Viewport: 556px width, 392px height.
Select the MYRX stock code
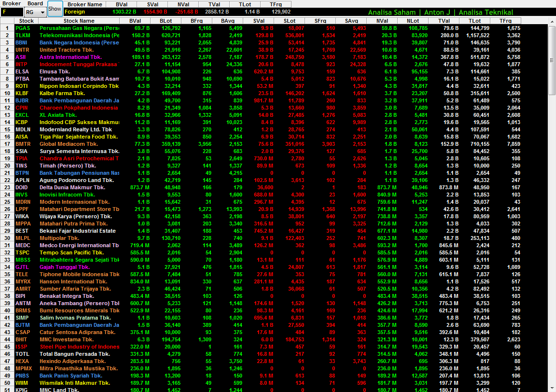coord(23,281)
